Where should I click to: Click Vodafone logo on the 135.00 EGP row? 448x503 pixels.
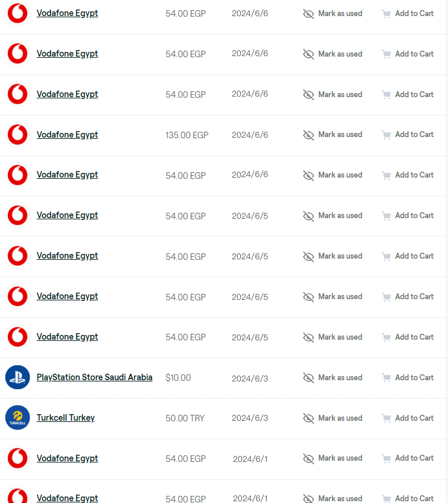coord(17,135)
